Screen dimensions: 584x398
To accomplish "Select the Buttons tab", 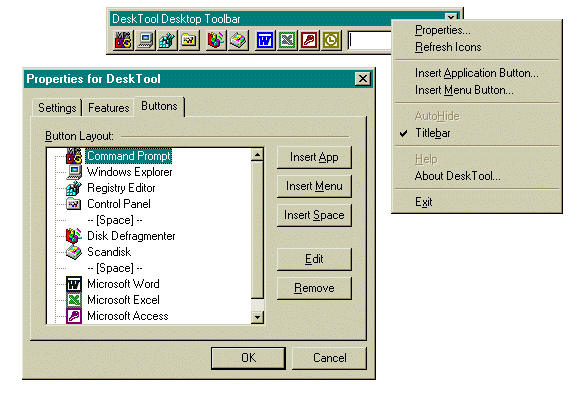I will pos(159,106).
